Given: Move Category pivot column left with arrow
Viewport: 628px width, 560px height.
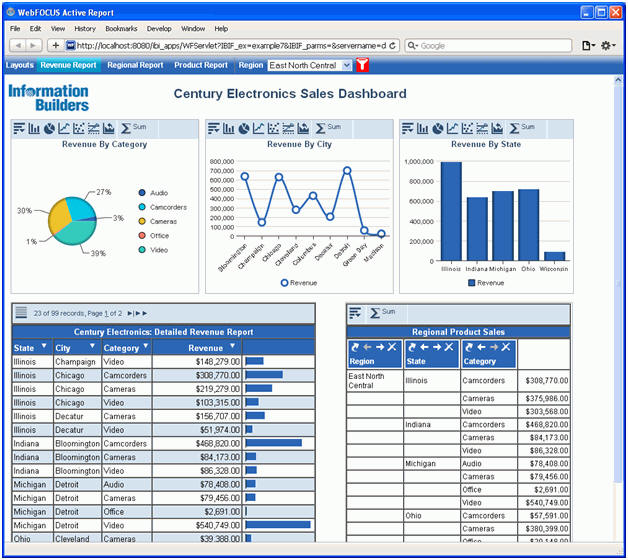Looking at the screenshot, I should 481,347.
